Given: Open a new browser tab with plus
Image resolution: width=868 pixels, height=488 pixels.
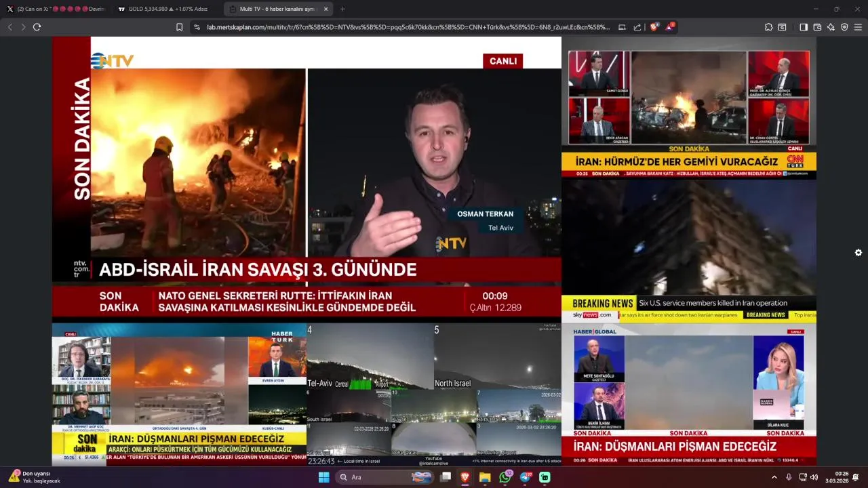Looking at the screenshot, I should tap(342, 9).
